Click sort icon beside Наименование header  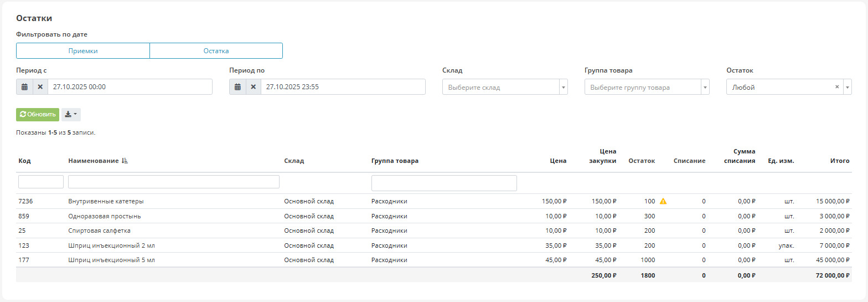point(125,161)
